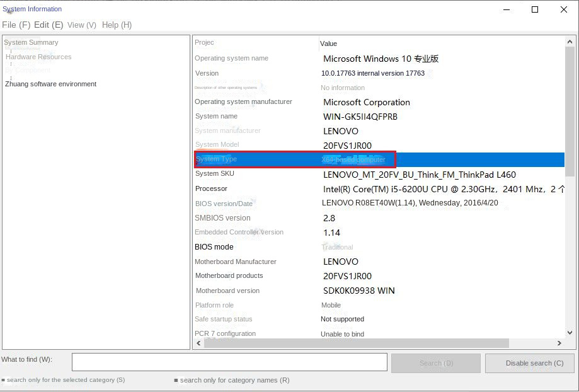The width and height of the screenshot is (579, 392).
Task: Click inside the What to find field
Action: (x=229, y=362)
